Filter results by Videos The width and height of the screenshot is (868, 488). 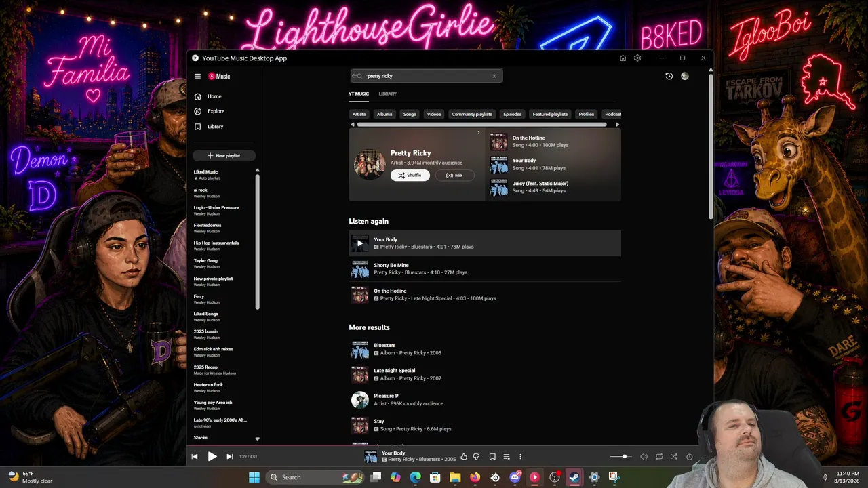click(434, 114)
